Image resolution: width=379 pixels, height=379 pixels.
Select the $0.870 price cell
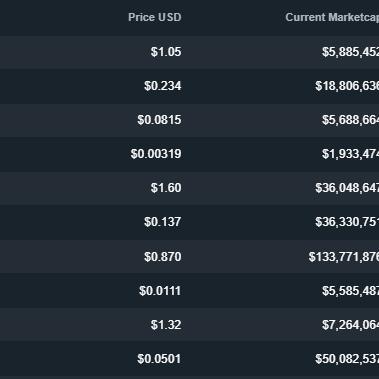click(163, 257)
